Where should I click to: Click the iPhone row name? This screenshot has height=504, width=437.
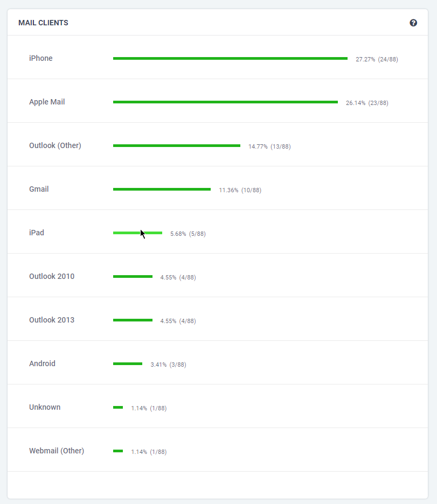coord(40,58)
